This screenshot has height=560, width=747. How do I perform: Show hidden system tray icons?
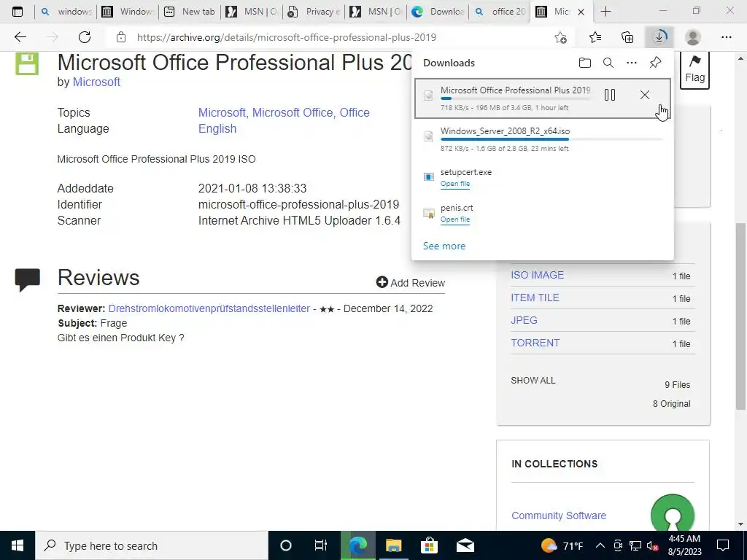click(600, 545)
